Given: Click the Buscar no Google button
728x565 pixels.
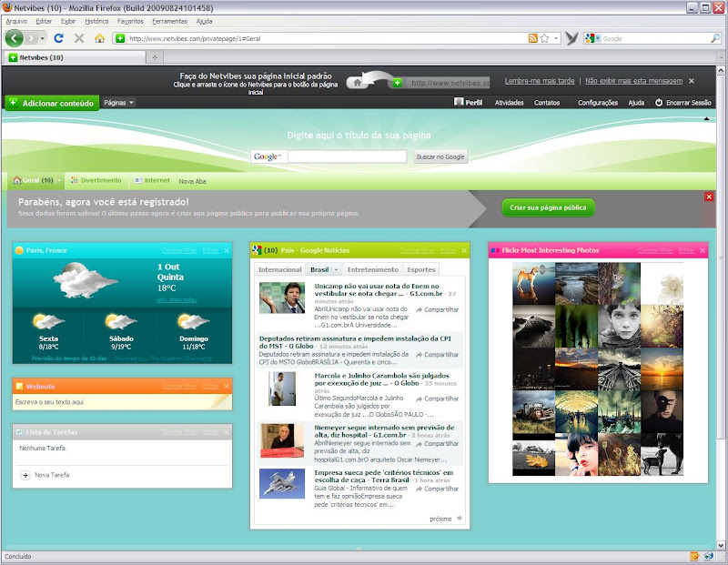Looking at the screenshot, I should pyautogui.click(x=440, y=156).
